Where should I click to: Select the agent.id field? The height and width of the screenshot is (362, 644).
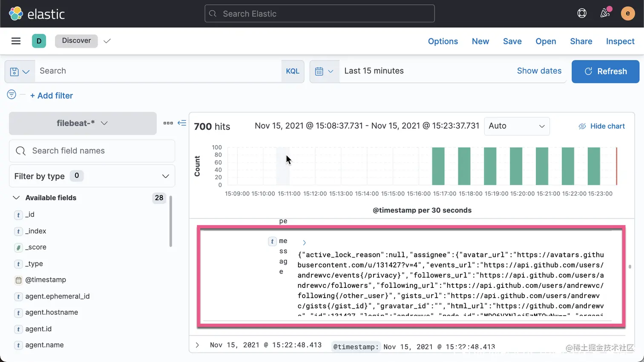pos(38,329)
